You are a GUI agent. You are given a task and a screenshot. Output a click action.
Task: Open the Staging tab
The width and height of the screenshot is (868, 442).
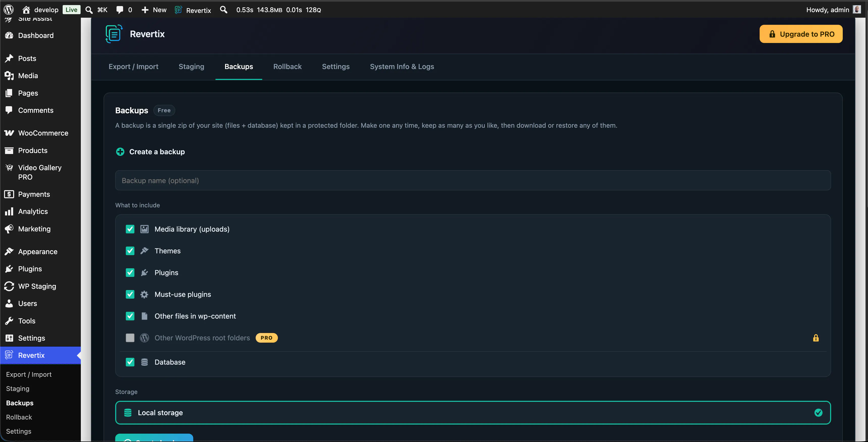191,67
